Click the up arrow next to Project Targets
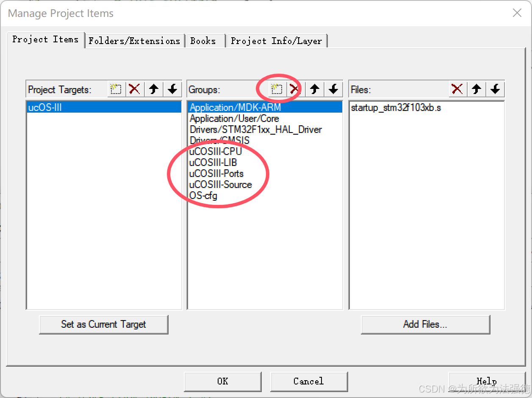This screenshot has height=398, width=532. (153, 89)
